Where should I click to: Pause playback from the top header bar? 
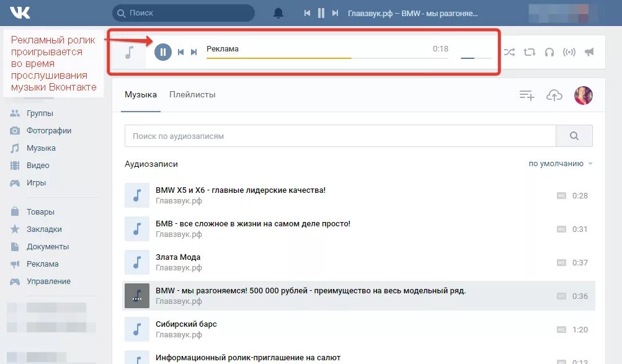(x=321, y=13)
